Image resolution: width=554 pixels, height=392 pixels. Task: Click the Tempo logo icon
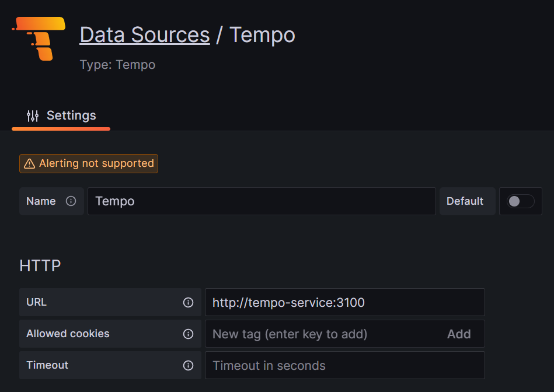(39, 38)
